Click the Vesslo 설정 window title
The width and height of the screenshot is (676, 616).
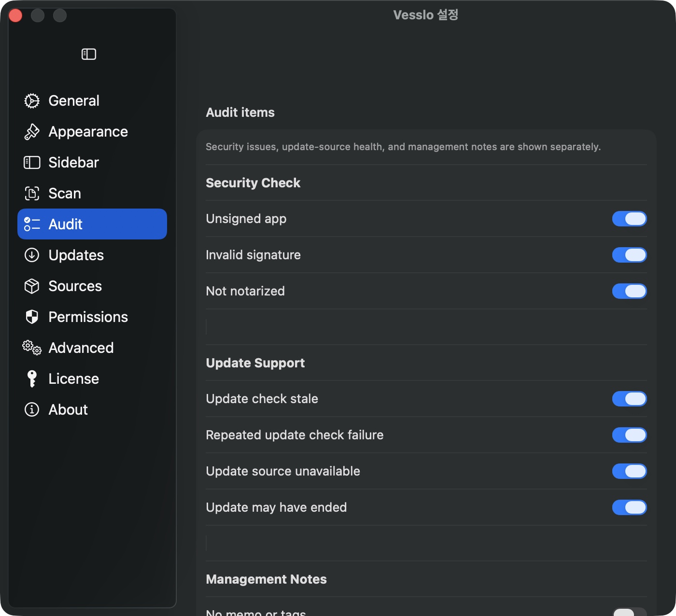pyautogui.click(x=425, y=15)
